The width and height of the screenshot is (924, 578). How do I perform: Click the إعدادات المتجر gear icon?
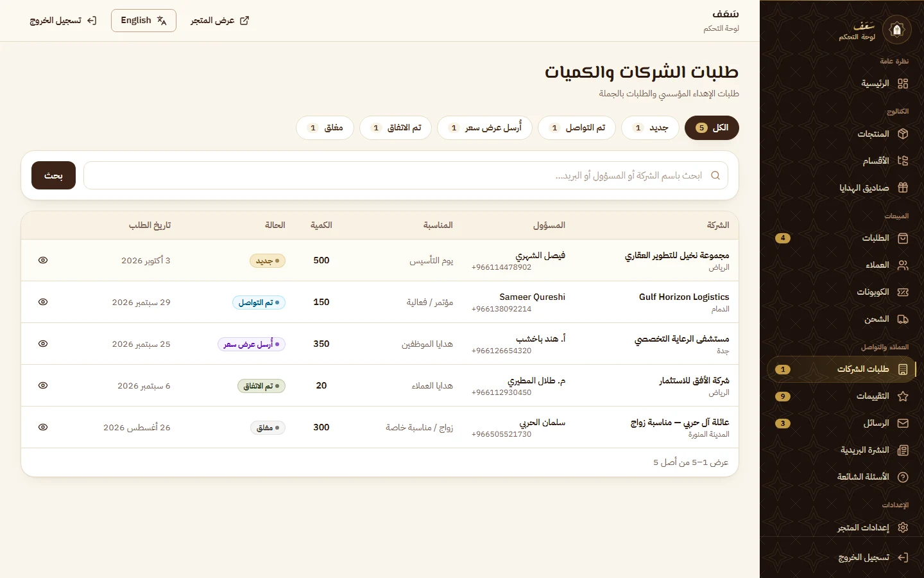pos(903,527)
